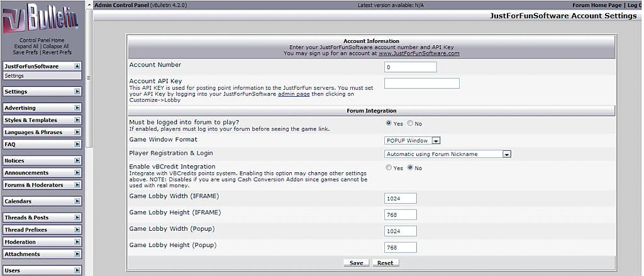Screen dimensions: 644x276
Task: Expand the Notices section arrow
Action: click(x=77, y=160)
